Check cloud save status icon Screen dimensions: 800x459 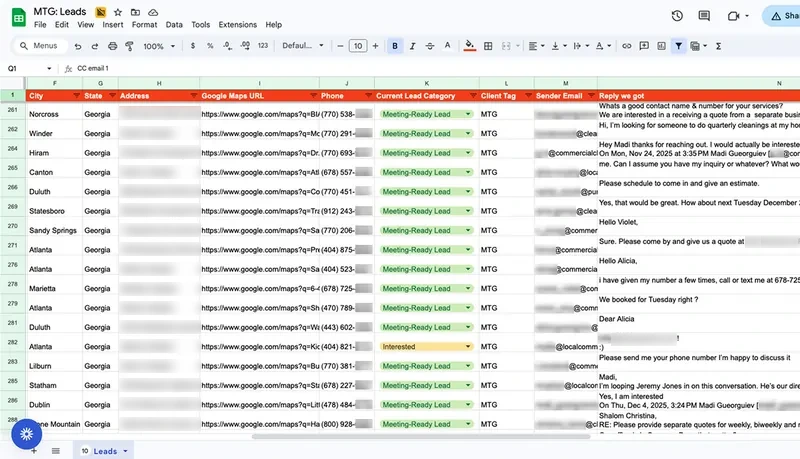coord(153,12)
